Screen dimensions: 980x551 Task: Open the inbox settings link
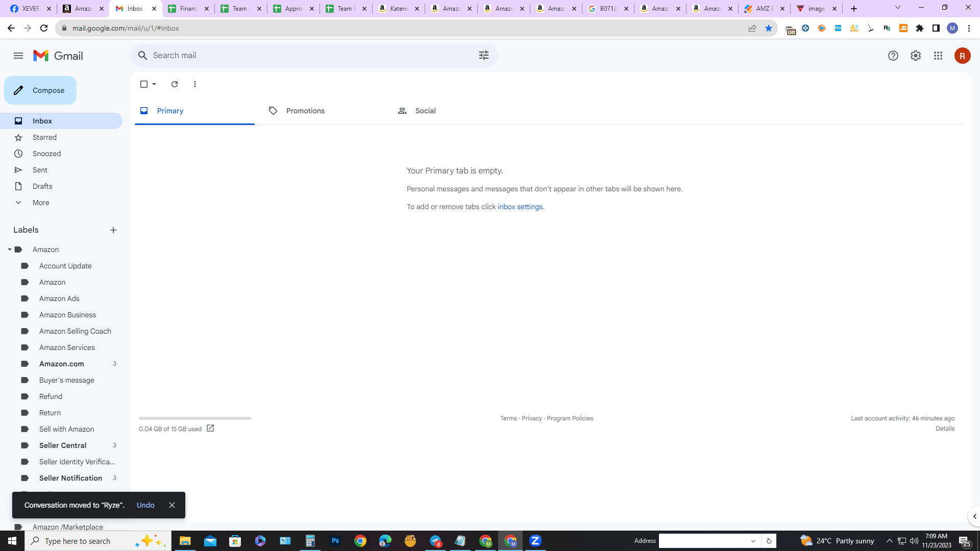(x=520, y=207)
